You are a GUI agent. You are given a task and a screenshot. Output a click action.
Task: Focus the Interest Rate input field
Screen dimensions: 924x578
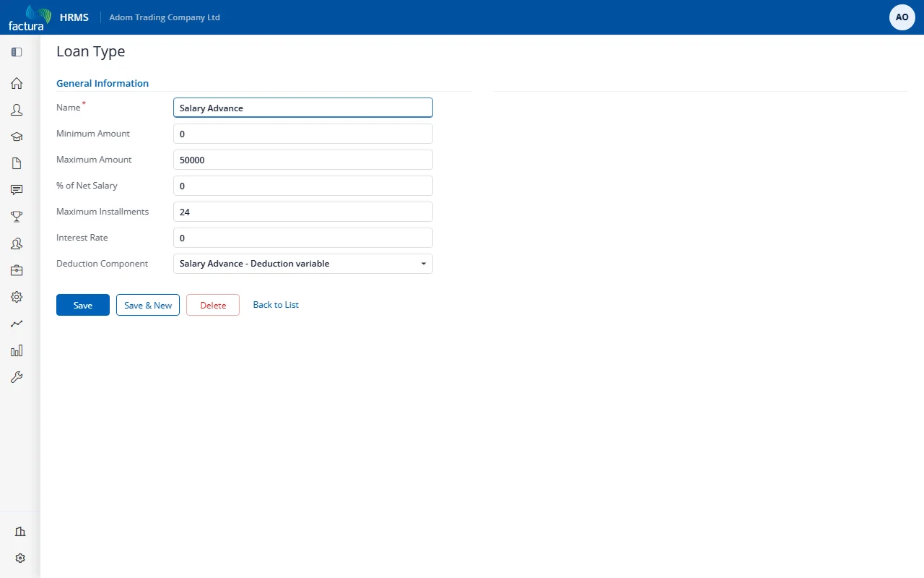pyautogui.click(x=303, y=238)
